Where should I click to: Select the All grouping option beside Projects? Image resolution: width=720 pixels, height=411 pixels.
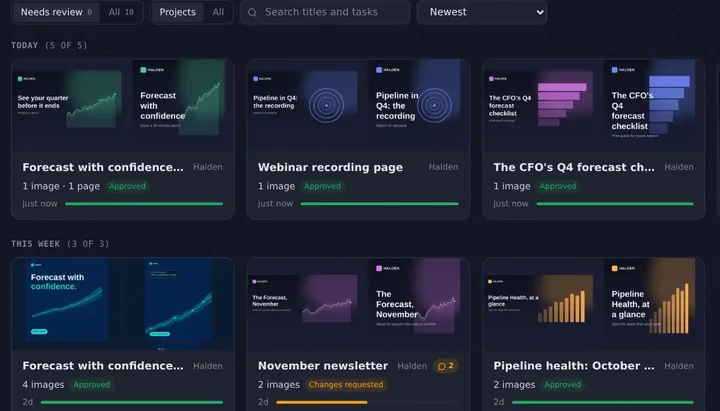click(x=218, y=12)
